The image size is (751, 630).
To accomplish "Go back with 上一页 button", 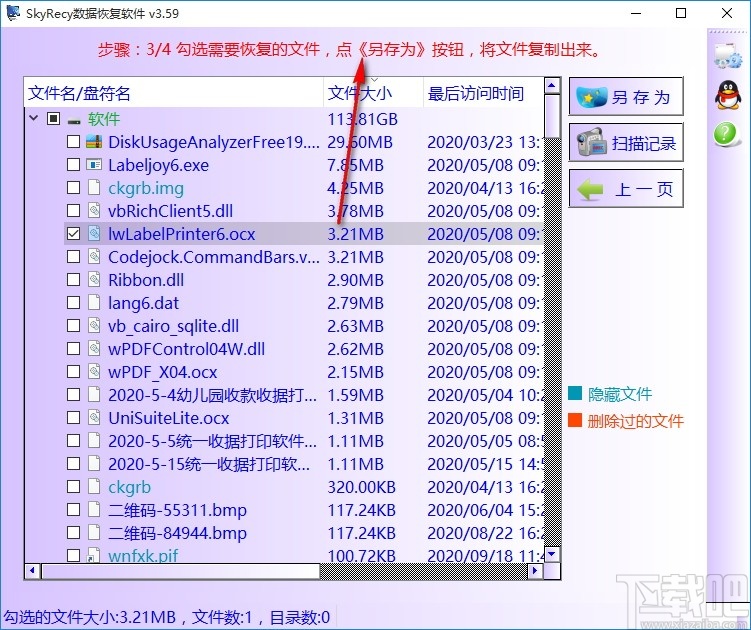I will tap(626, 188).
